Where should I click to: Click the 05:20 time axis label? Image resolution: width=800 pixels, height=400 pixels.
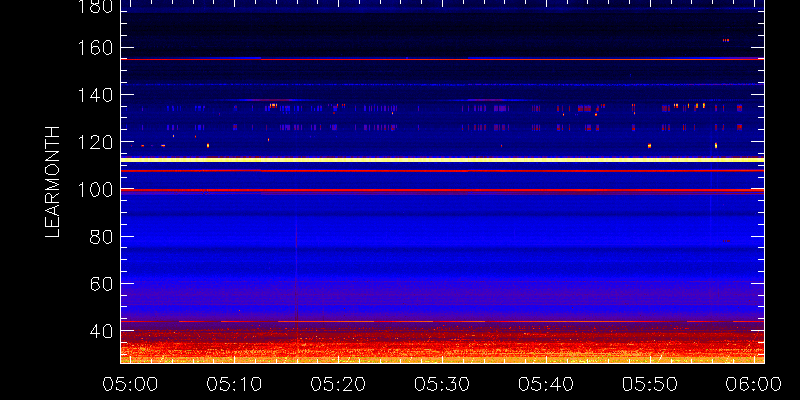(339, 384)
